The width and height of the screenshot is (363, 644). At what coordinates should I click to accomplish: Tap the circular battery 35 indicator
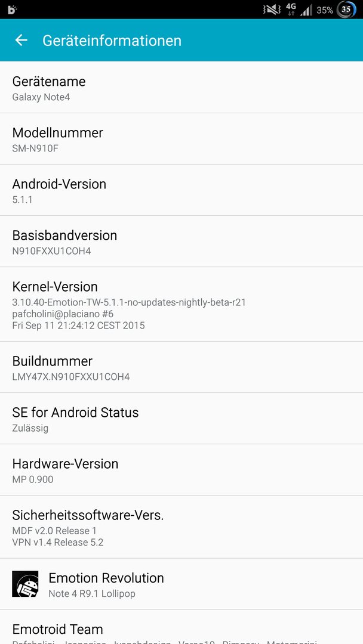point(346,10)
